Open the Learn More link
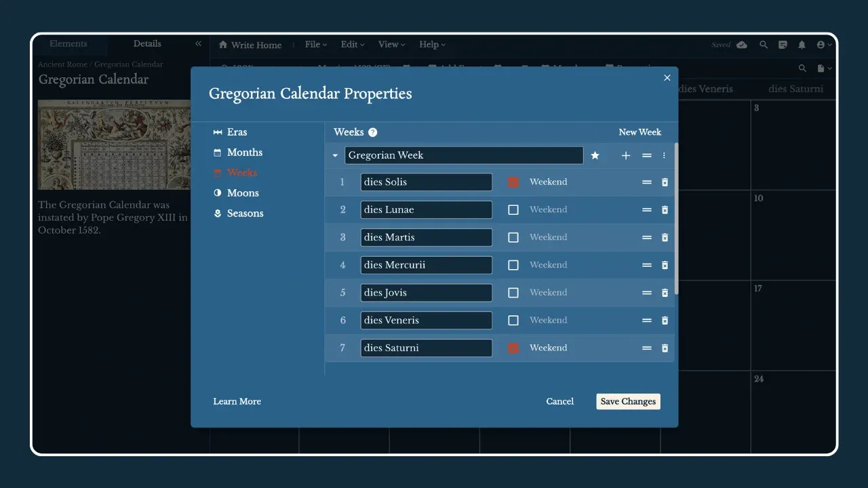This screenshot has width=868, height=488. click(x=237, y=401)
